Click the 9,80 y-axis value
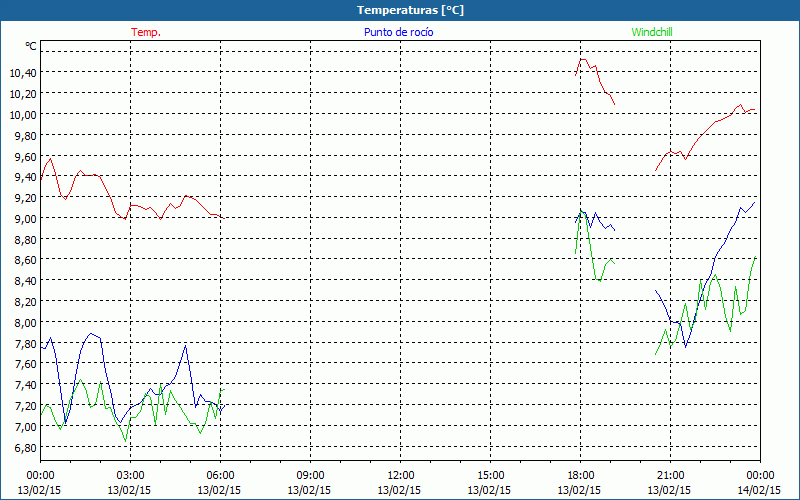Screen dimensions: 800x500 pyautogui.click(x=25, y=136)
